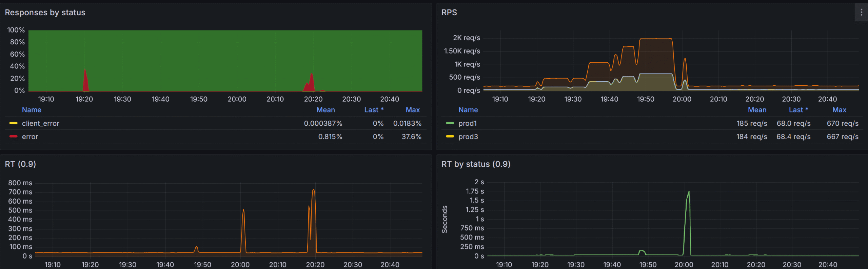Open the RPS panel title menu
The height and width of the screenshot is (269, 868).
point(449,13)
